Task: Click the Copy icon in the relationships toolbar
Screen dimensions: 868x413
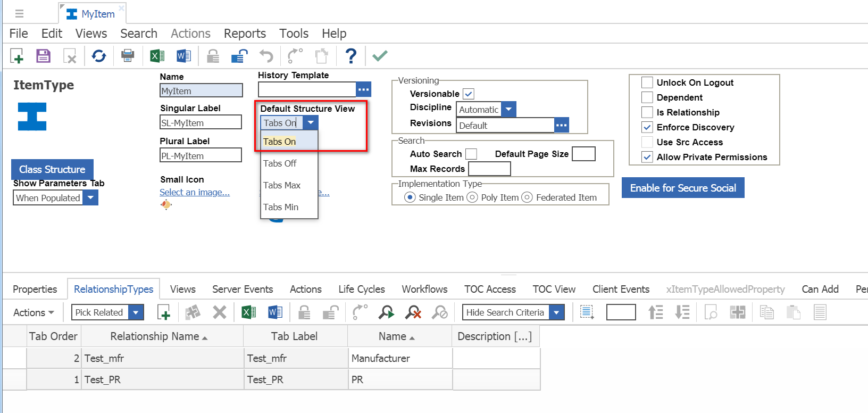Action: click(x=766, y=312)
